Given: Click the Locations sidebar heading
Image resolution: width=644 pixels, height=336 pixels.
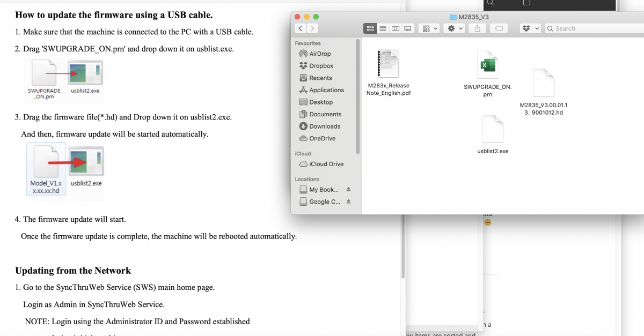Looking at the screenshot, I should coord(307,179).
